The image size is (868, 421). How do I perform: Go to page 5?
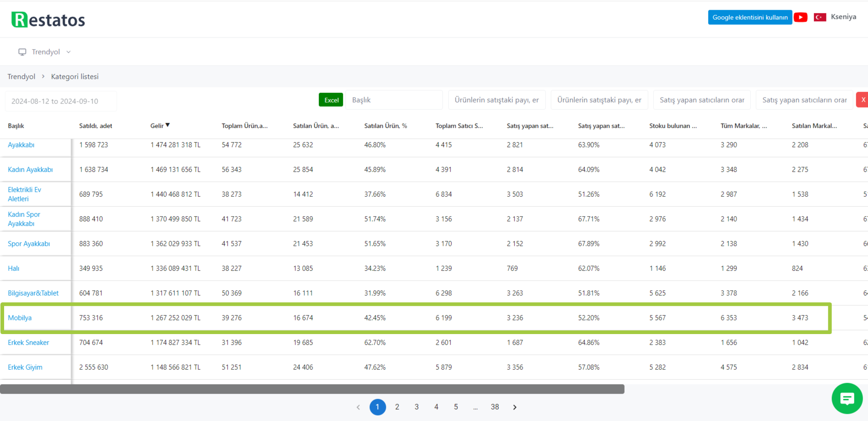(x=456, y=407)
